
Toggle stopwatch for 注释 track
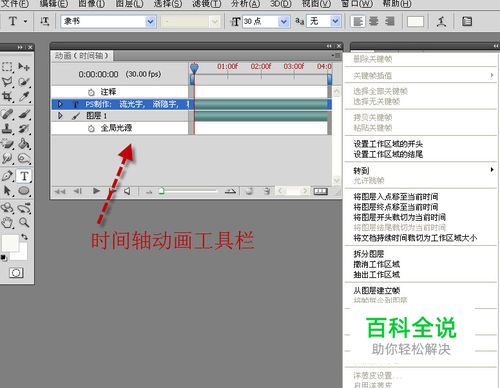point(91,92)
